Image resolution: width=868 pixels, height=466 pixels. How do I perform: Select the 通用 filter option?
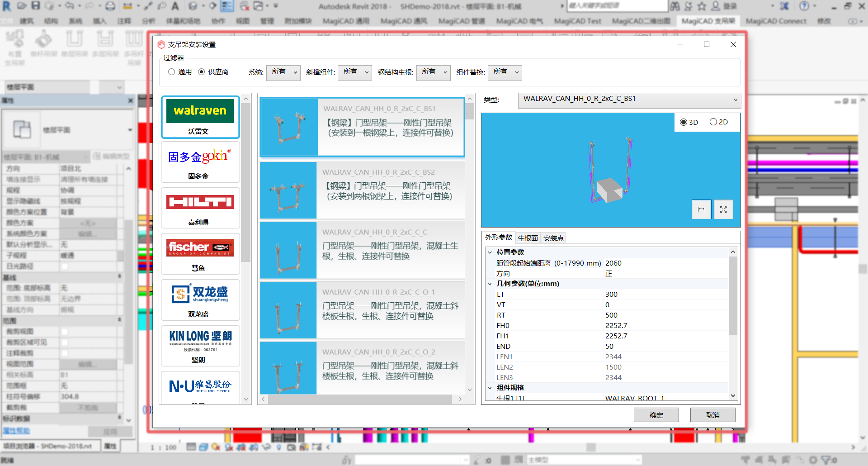click(172, 71)
